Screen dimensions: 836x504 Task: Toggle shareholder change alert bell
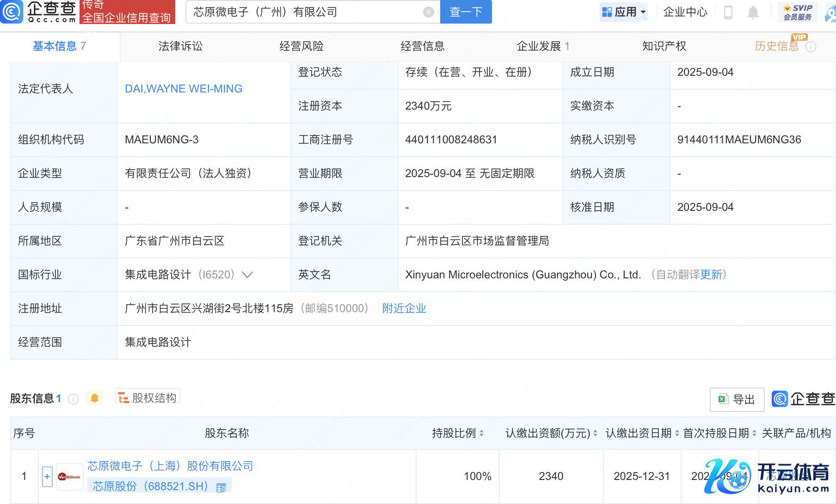tap(94, 398)
